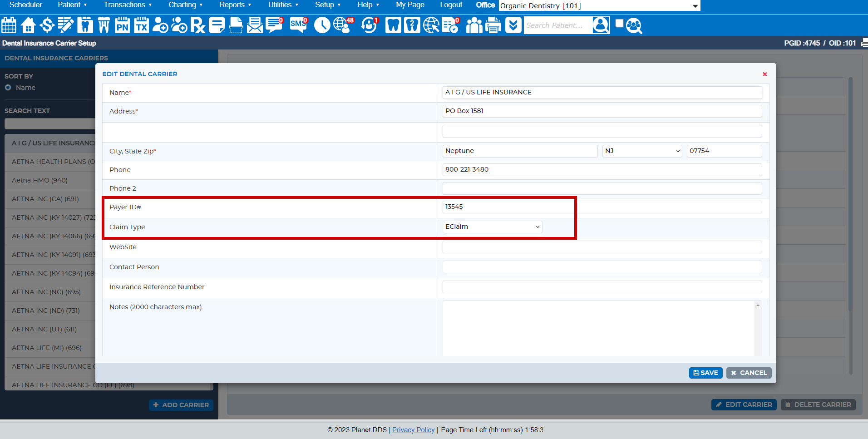This screenshot has width=868, height=439.
Task: Open the Office selection dropdown
Action: [x=599, y=6]
